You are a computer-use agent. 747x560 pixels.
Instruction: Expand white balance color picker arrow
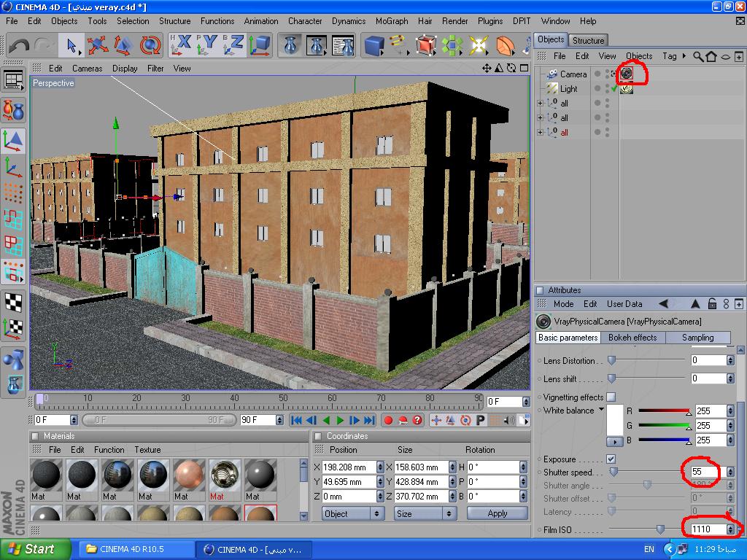614,442
